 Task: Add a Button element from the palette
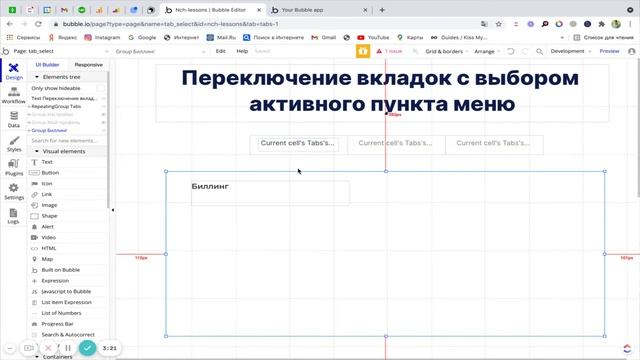point(68,173)
